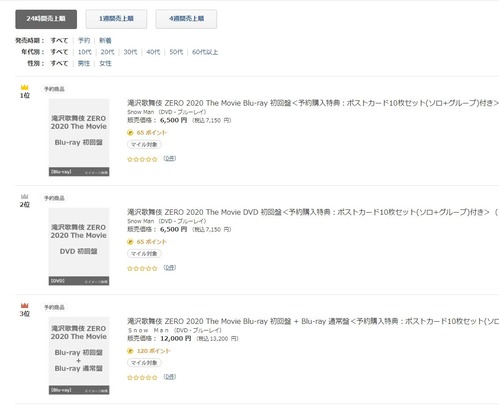Select the 24時間売上順 tab
499x411 pixels.
pos(46,19)
